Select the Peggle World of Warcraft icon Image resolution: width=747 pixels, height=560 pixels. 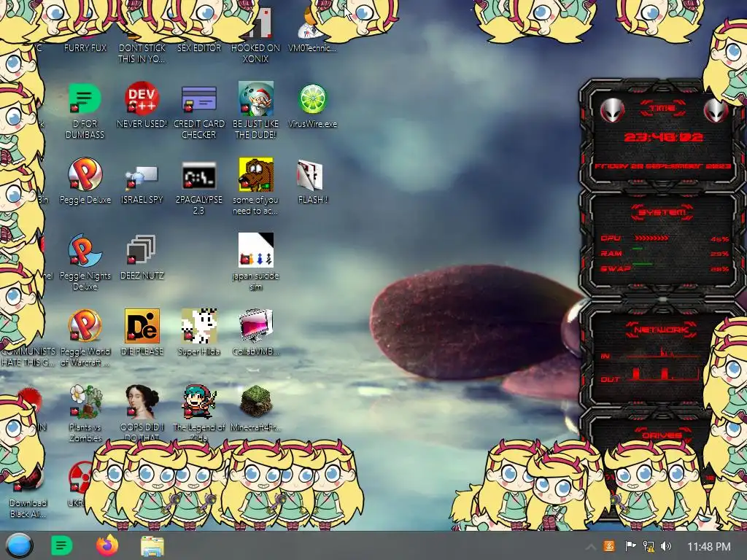click(x=85, y=326)
